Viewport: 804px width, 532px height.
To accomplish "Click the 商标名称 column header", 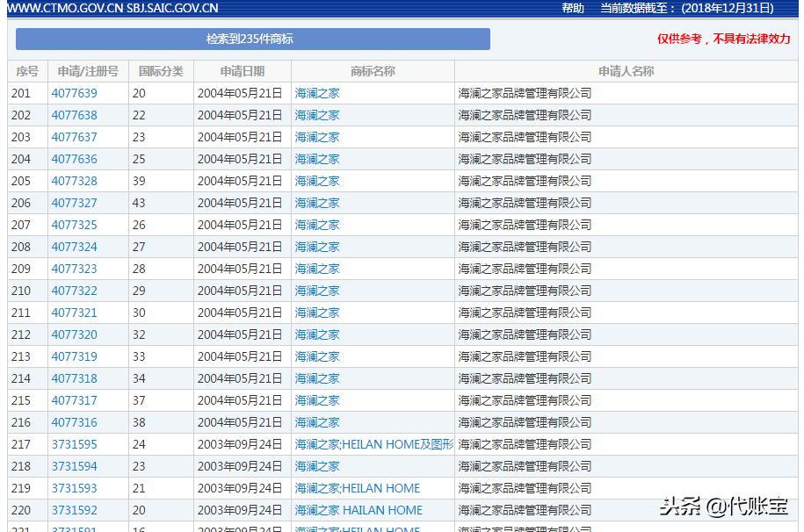I will (x=372, y=71).
